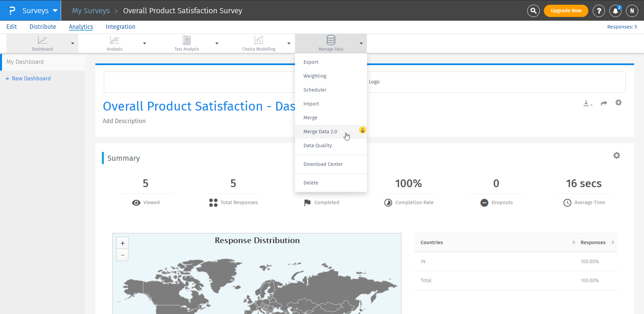Open dashboard settings gear beside share
This screenshot has width=644, height=314.
coord(618,103)
